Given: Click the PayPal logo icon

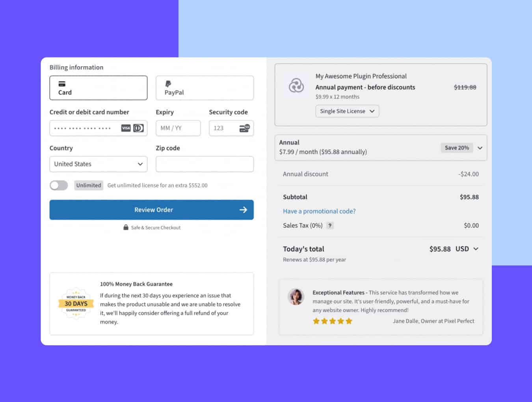Looking at the screenshot, I should click(168, 84).
